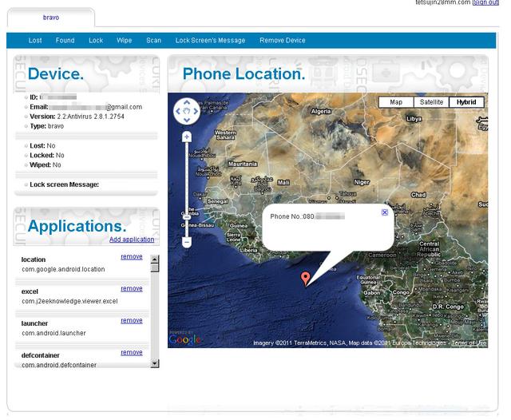Select Wipe in the blue menu bar
Image resolution: width=511 pixels, height=420 pixels.
click(x=124, y=41)
